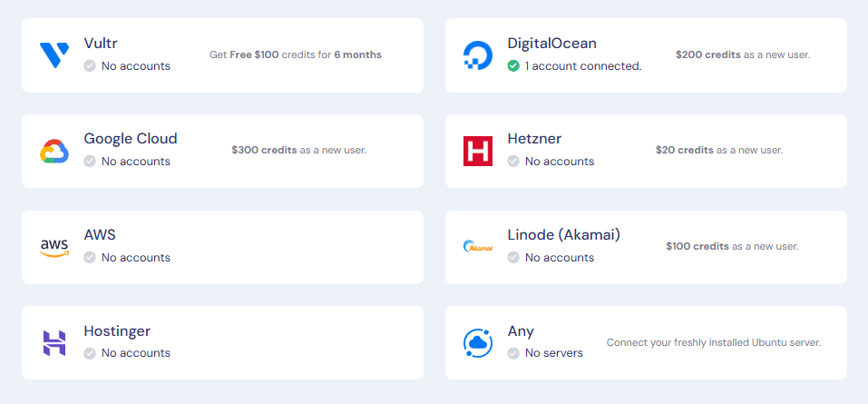The width and height of the screenshot is (868, 404).
Task: Click the gray check icon under Vultr
Action: click(90, 66)
